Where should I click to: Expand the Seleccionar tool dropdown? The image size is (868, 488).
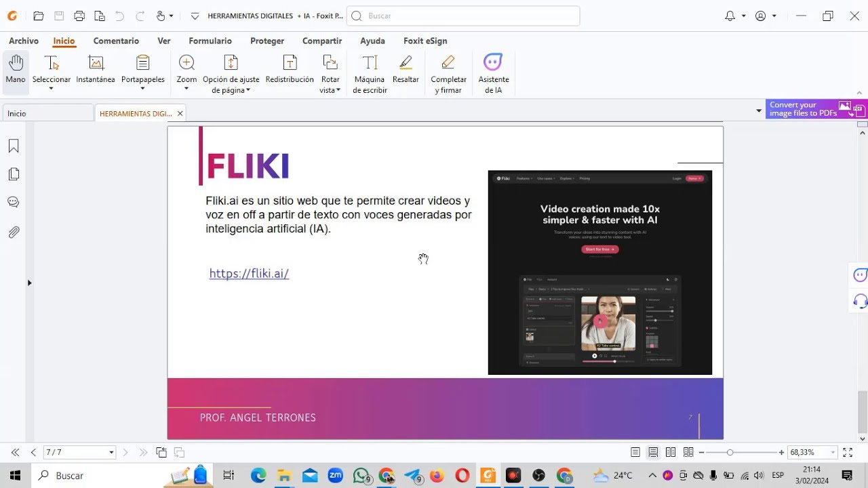point(51,89)
